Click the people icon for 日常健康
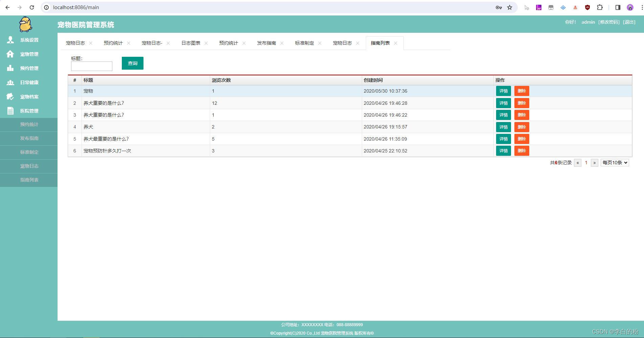644x338 pixels. coord(10,82)
